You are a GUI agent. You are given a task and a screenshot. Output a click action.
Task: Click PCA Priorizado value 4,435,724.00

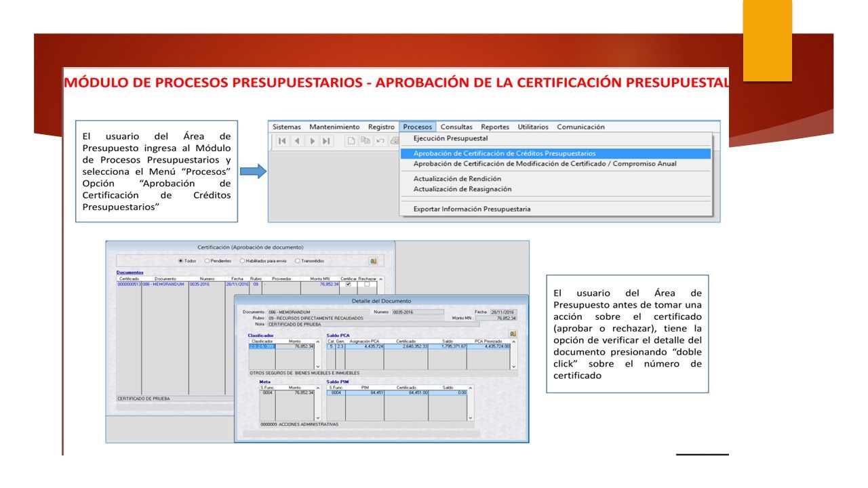[489, 346]
